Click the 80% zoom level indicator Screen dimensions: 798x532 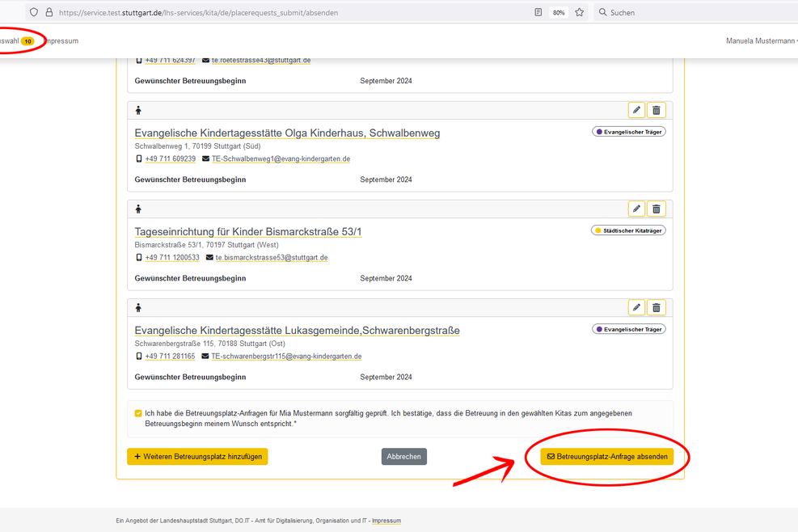[559, 13]
